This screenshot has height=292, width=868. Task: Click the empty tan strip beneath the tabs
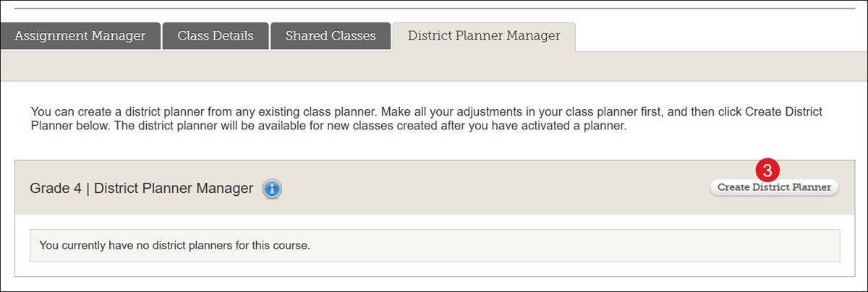[434, 66]
